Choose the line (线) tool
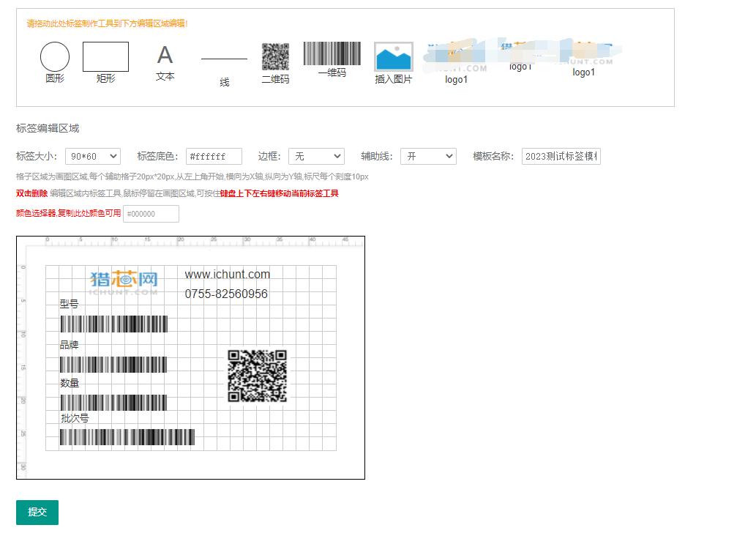Viewport: 756px width, 536px height. pos(224,59)
